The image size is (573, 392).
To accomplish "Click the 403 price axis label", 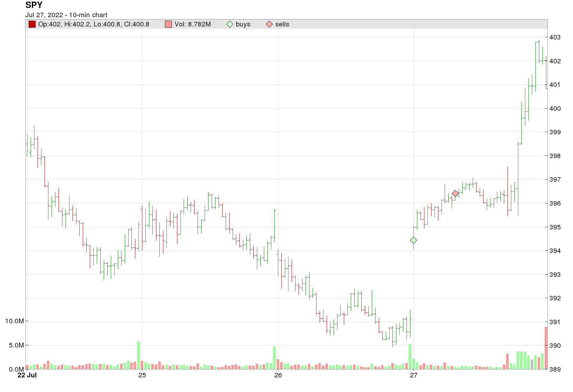I will click(555, 37).
